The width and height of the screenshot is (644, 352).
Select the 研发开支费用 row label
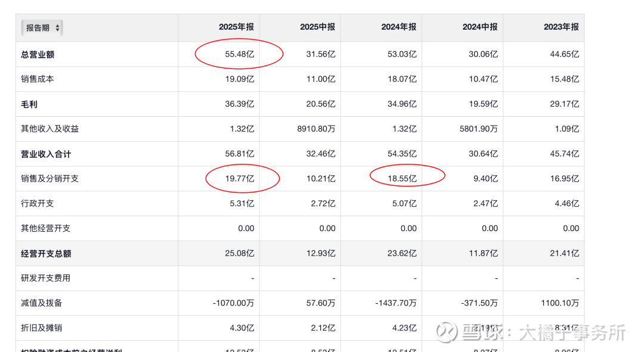46,278
